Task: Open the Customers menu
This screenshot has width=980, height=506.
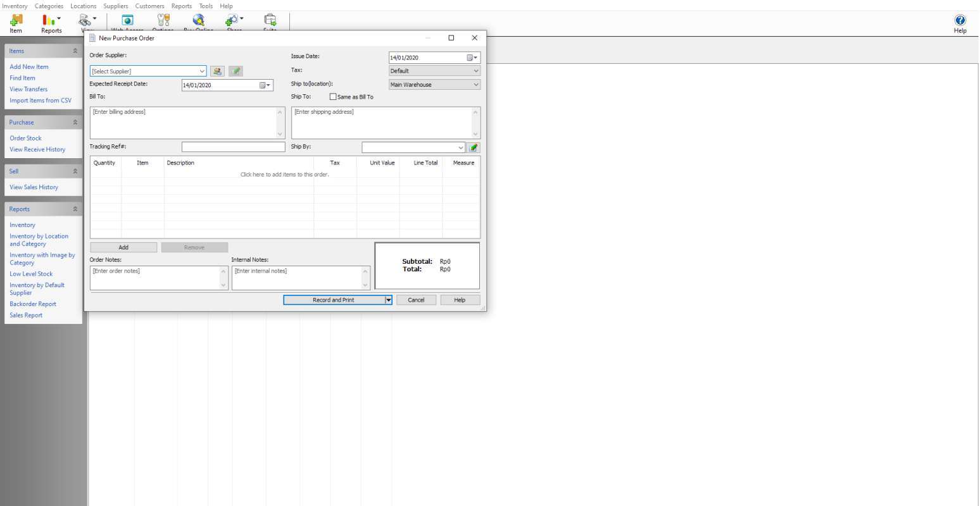Action: coord(150,6)
